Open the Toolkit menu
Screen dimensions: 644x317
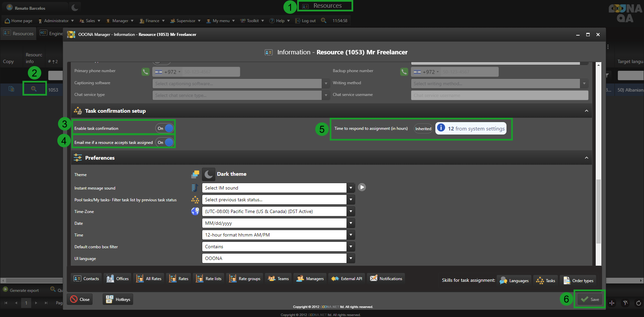click(x=252, y=21)
